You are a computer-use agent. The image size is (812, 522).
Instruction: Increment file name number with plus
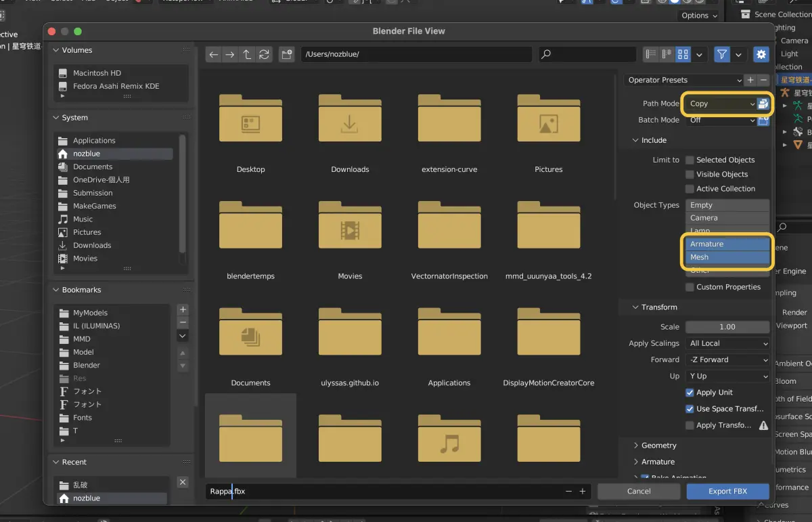tap(582, 492)
